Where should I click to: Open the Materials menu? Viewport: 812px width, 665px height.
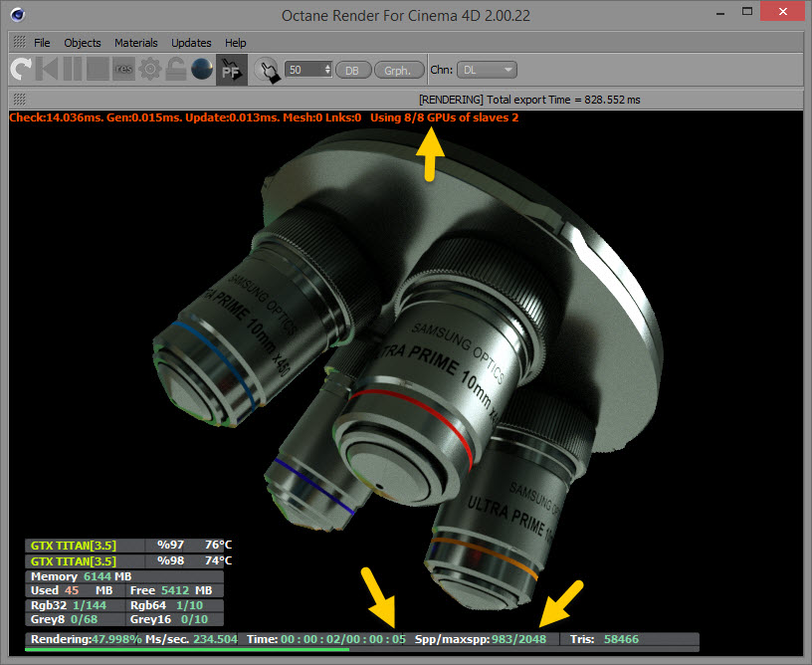(x=136, y=43)
